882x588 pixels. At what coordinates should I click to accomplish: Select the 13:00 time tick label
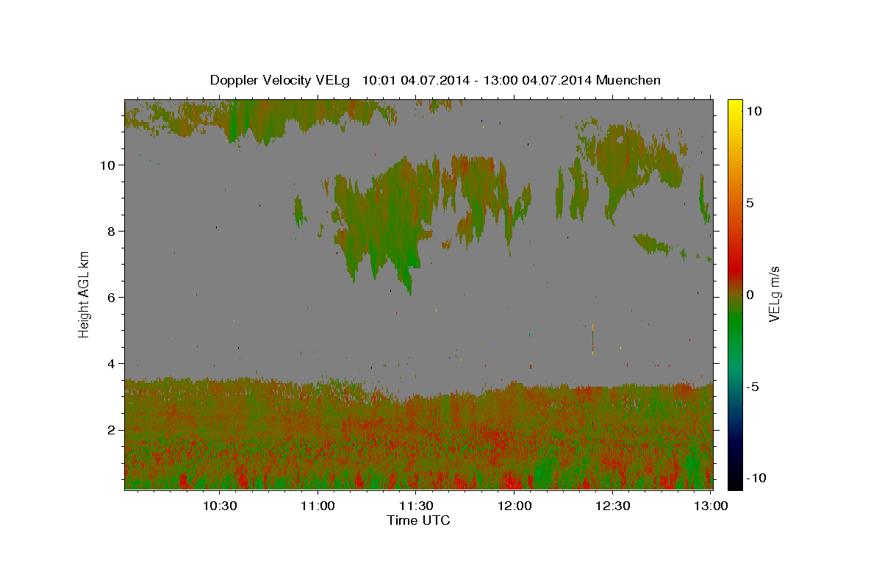711,506
